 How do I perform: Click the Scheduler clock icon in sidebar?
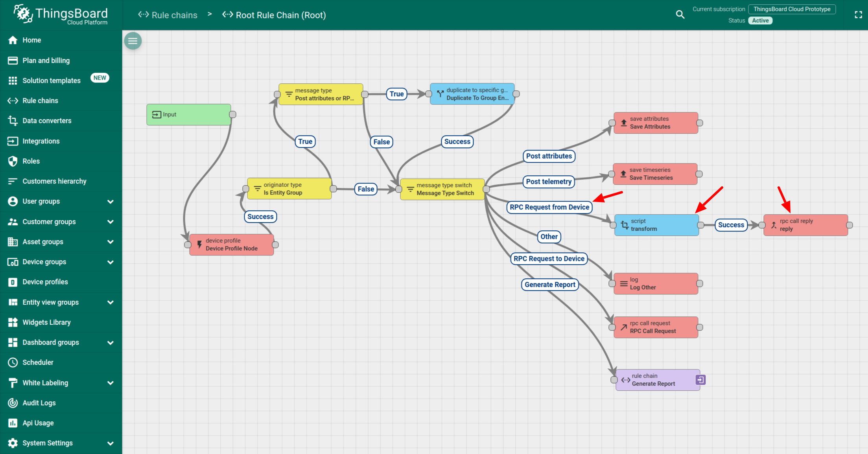pyautogui.click(x=13, y=362)
